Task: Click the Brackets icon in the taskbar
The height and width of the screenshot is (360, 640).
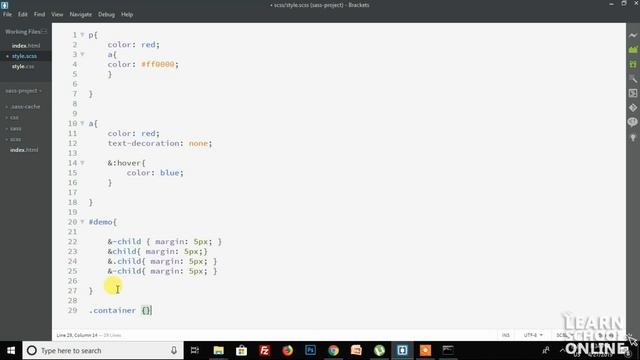Action: (x=402, y=350)
